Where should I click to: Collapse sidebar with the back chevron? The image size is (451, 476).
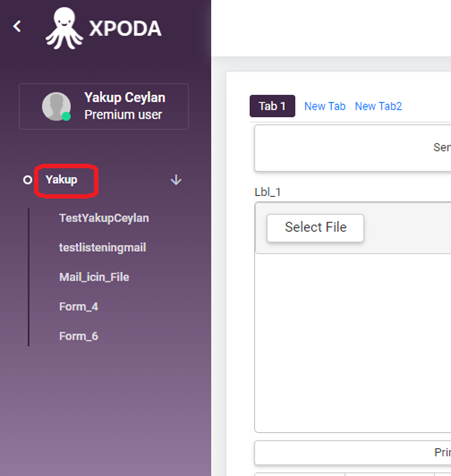[17, 26]
